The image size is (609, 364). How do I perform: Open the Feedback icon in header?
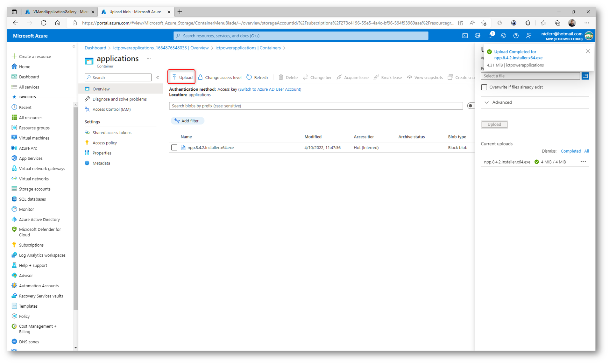tap(528, 36)
